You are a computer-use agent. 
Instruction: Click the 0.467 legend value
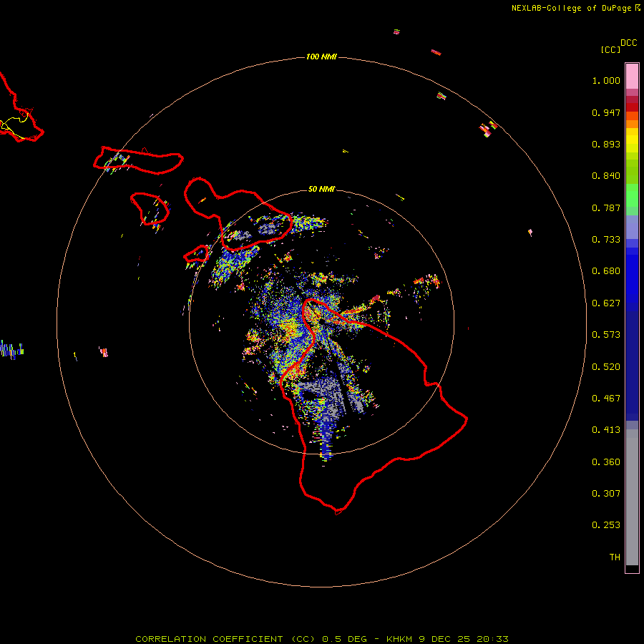[x=606, y=399]
